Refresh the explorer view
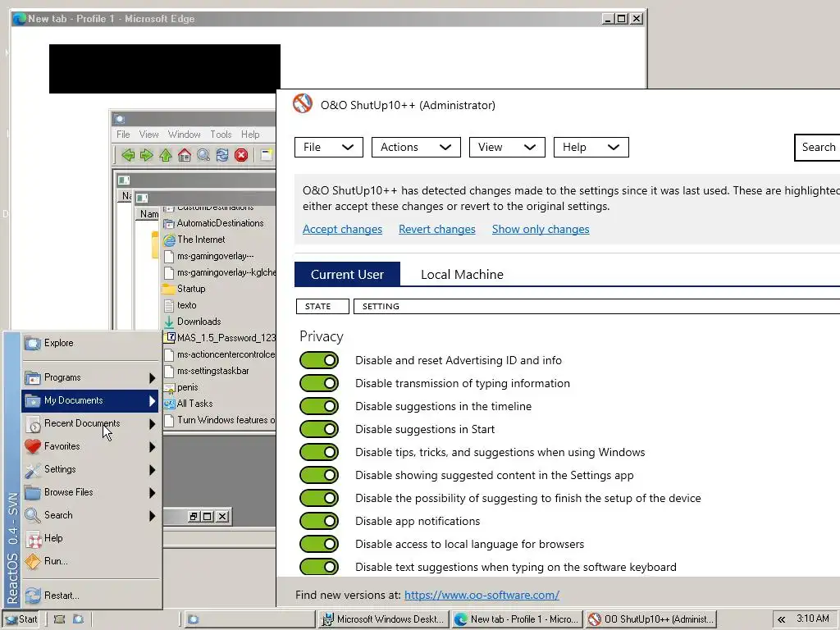This screenshot has height=630, width=840. point(222,155)
